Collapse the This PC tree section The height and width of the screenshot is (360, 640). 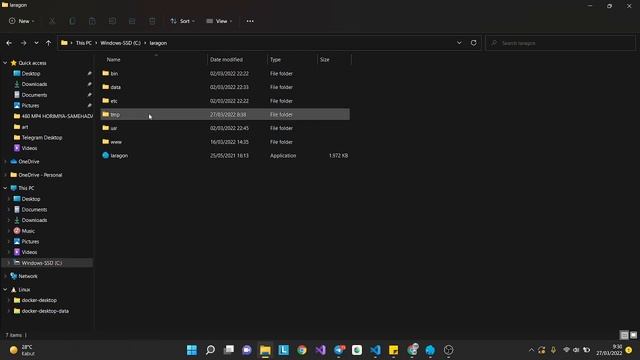5,188
